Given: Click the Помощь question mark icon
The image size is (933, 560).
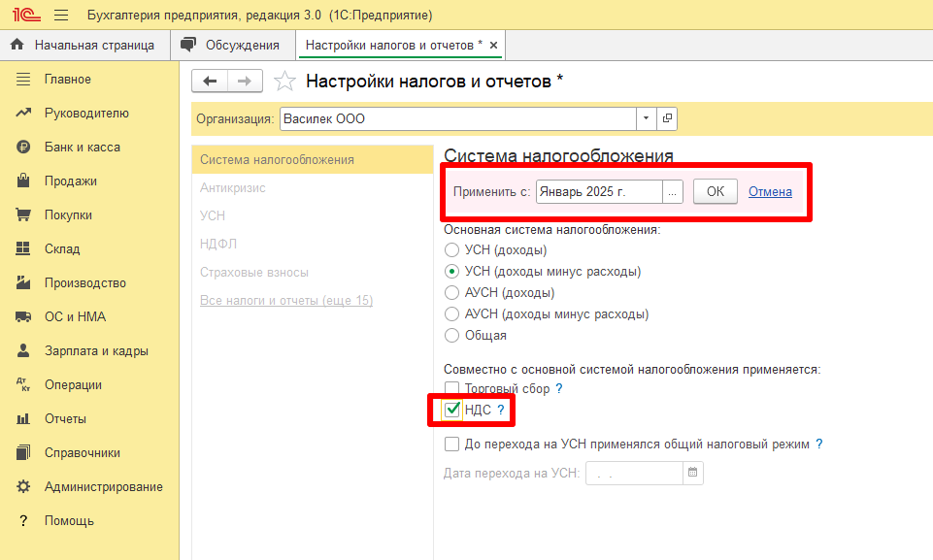Looking at the screenshot, I should [x=23, y=521].
